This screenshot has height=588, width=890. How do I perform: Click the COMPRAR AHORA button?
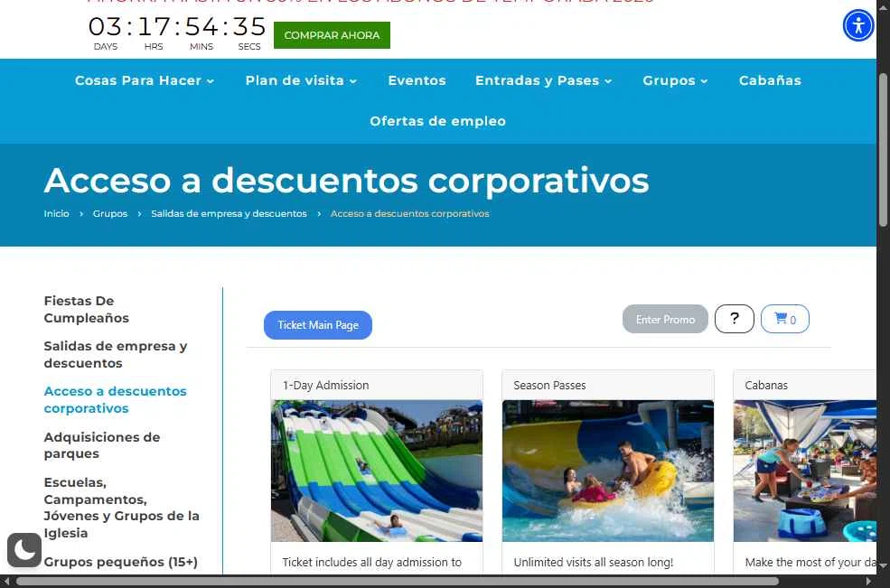click(332, 35)
